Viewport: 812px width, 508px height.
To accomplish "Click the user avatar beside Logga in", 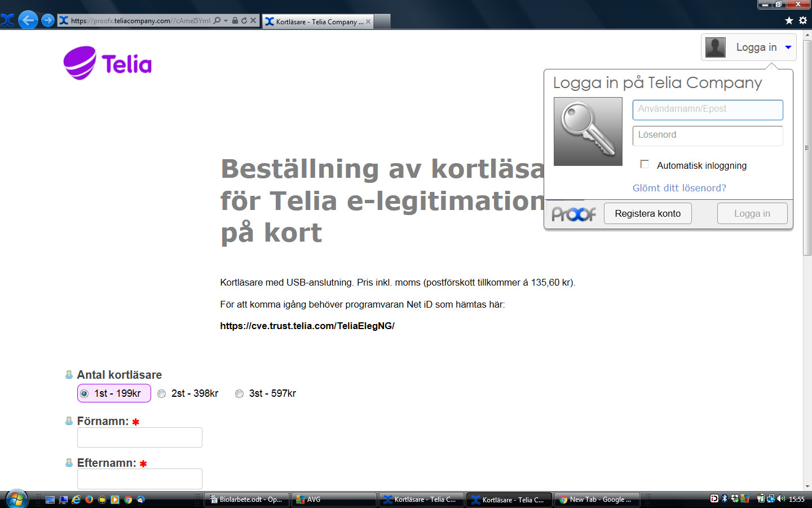I will tap(716, 47).
